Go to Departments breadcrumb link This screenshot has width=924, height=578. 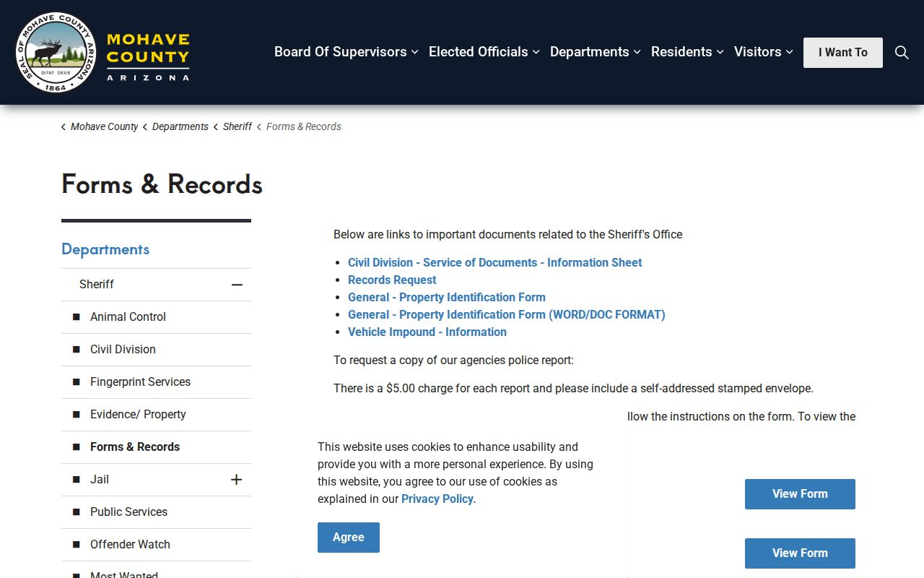point(180,126)
